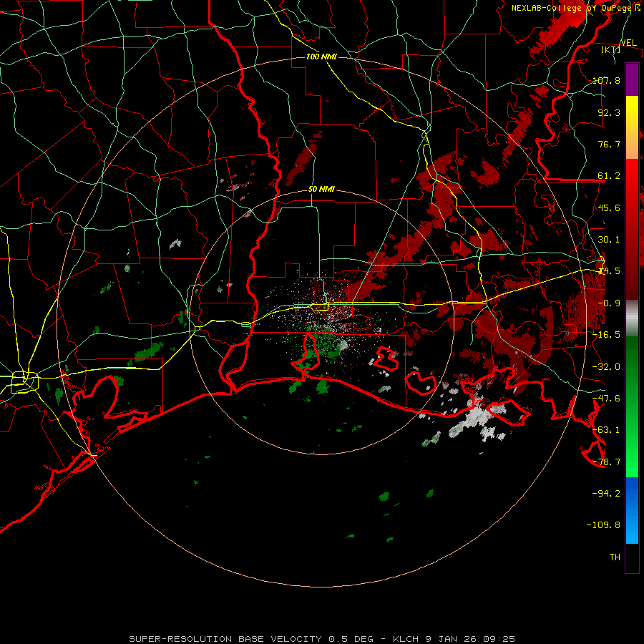Click the 92.3 velocity scale value
Image resolution: width=644 pixels, height=644 pixels.
tap(609, 112)
